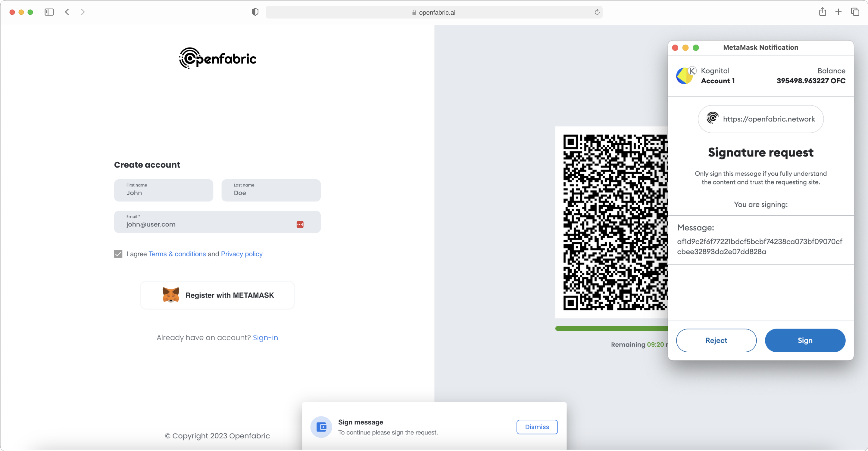Uncheck the I agree terms checkbox
868x451 pixels.
(x=118, y=254)
